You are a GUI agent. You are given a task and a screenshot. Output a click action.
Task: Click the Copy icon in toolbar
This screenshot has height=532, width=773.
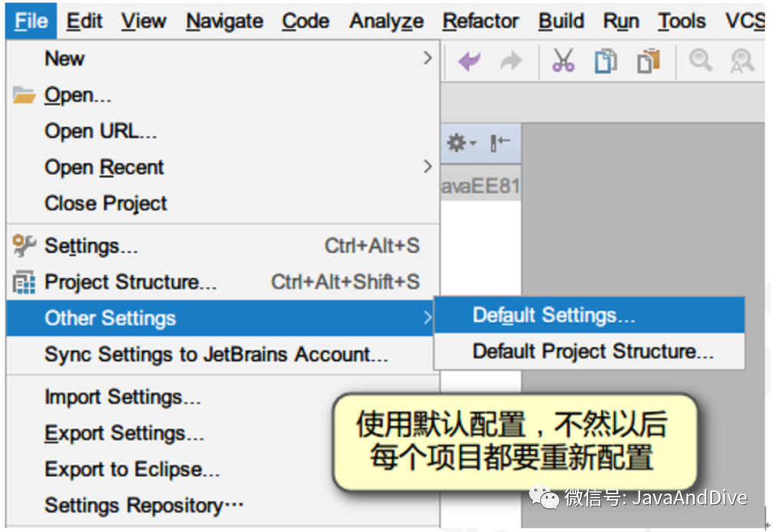[x=606, y=61]
